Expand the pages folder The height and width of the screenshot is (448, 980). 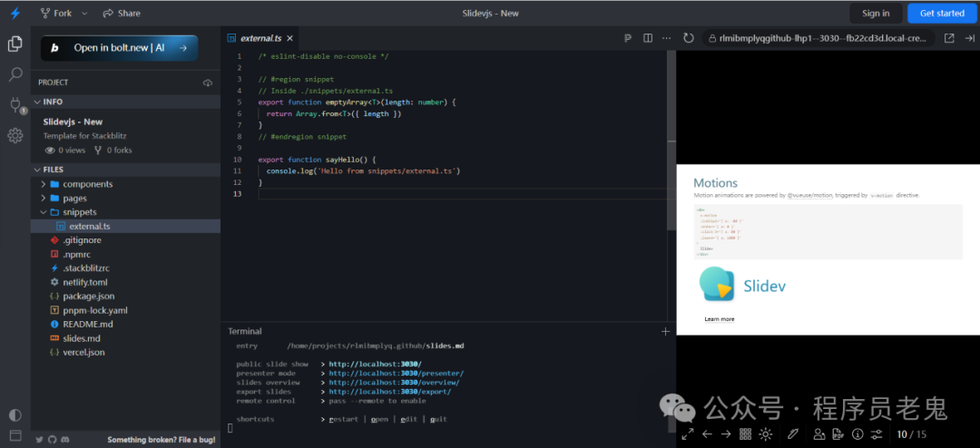click(x=125, y=198)
